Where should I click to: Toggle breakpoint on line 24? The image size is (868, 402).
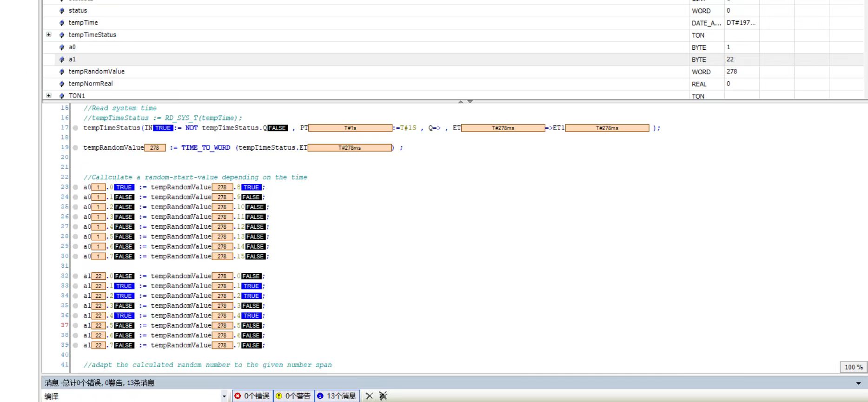coord(75,197)
